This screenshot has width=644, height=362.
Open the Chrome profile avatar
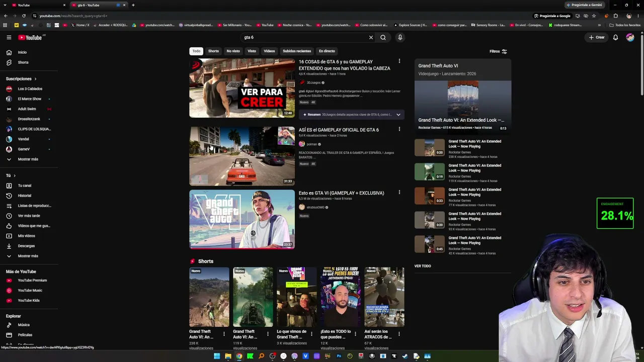[x=629, y=16]
